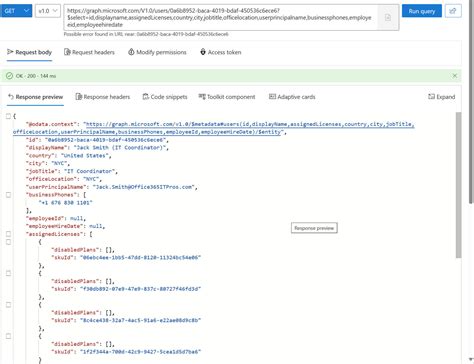474x364 pixels.
Task: Open the v1.0 version dropdown
Action: [x=48, y=11]
